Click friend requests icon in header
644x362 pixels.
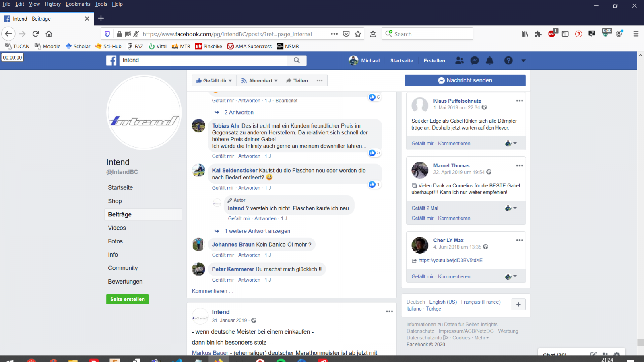pos(459,60)
